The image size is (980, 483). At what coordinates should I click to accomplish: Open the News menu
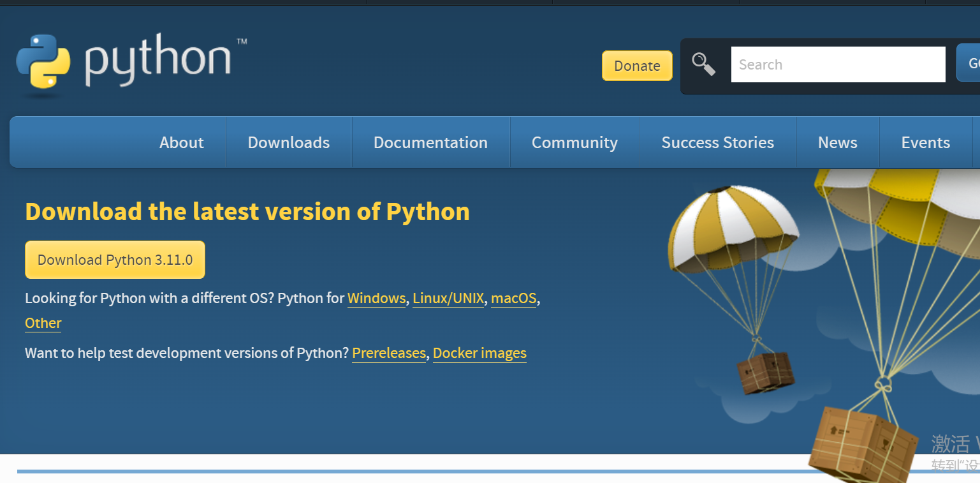[838, 142]
